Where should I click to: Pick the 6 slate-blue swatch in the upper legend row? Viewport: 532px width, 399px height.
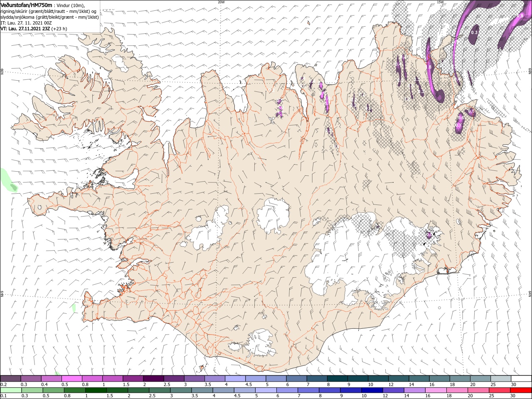coord(296,379)
